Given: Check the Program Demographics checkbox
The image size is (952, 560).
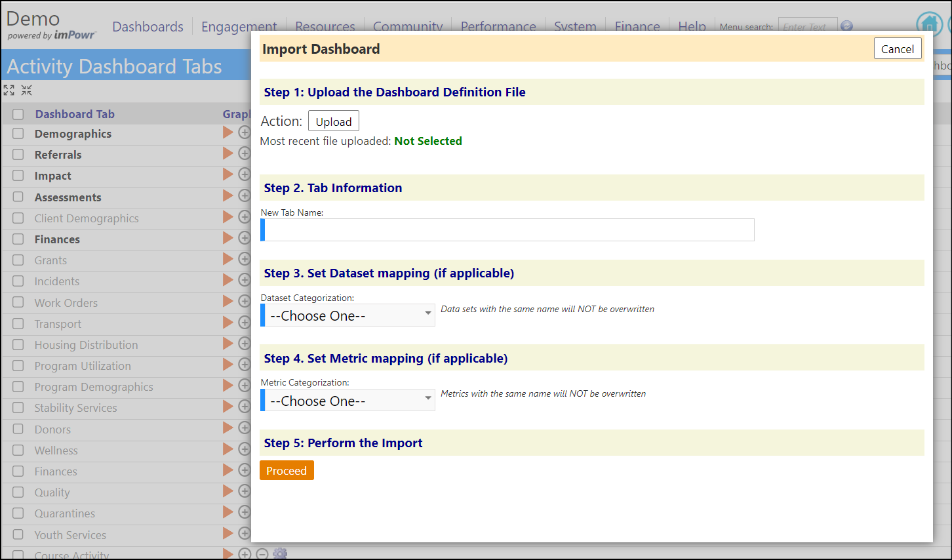Looking at the screenshot, I should click(18, 387).
